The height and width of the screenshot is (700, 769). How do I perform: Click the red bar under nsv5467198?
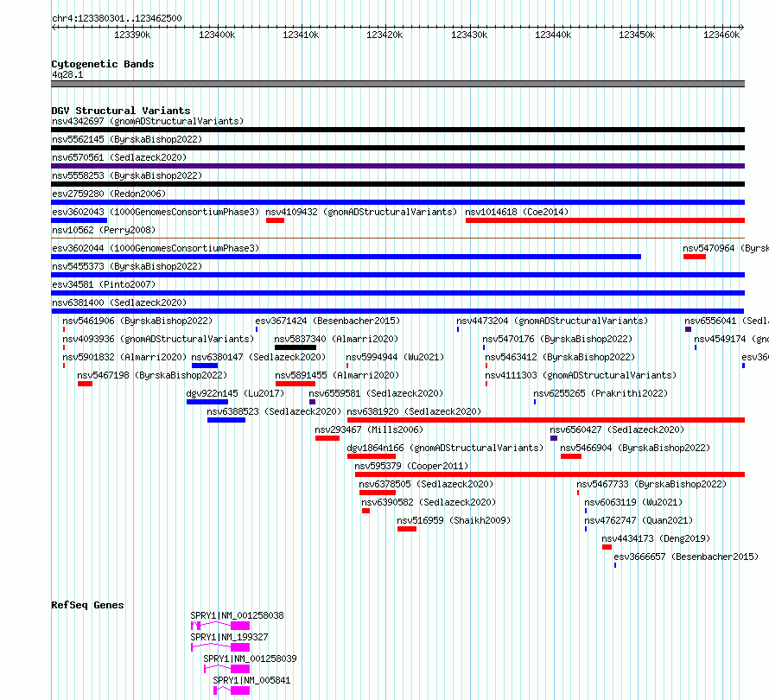coord(85,384)
